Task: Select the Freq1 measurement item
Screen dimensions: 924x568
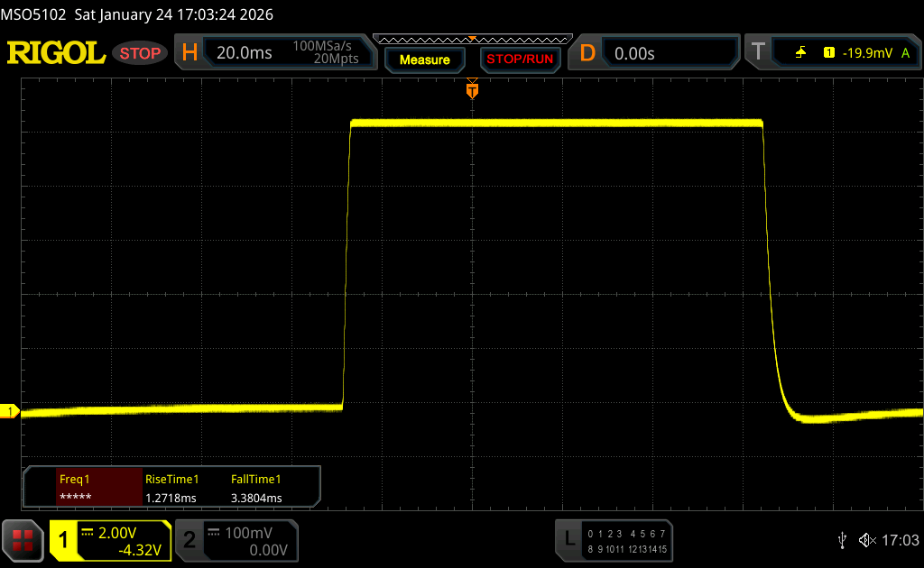Action: click(x=83, y=488)
